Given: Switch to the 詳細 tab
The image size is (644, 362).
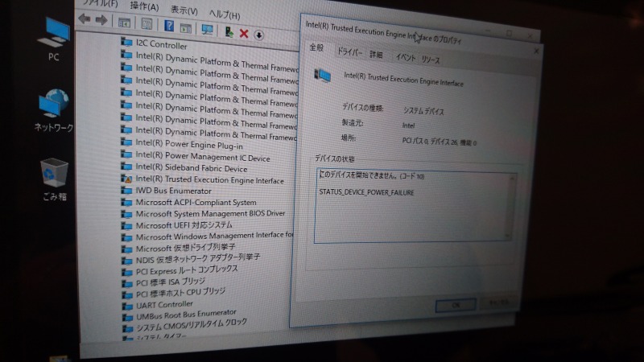Looking at the screenshot, I should click(376, 55).
